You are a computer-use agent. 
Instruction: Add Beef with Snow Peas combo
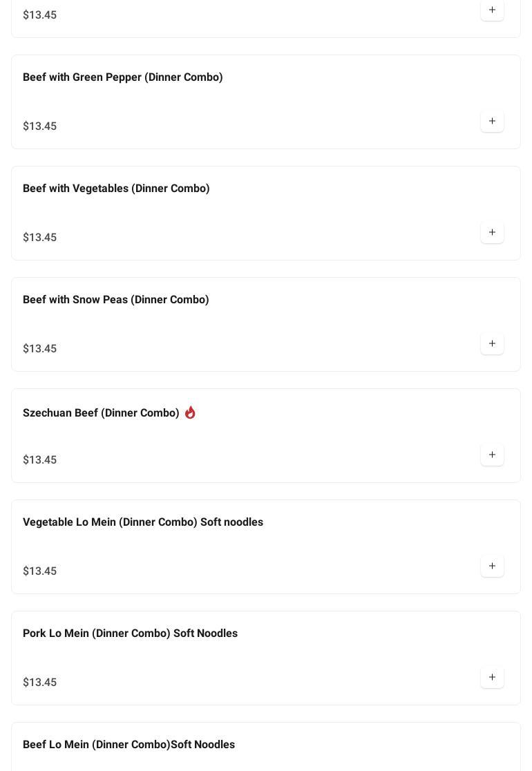click(492, 344)
